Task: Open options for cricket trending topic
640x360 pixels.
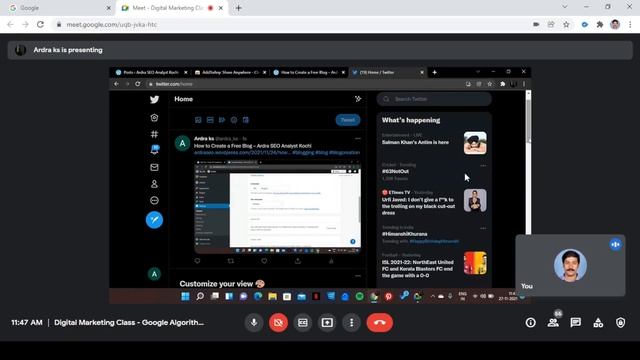Action: tap(483, 166)
